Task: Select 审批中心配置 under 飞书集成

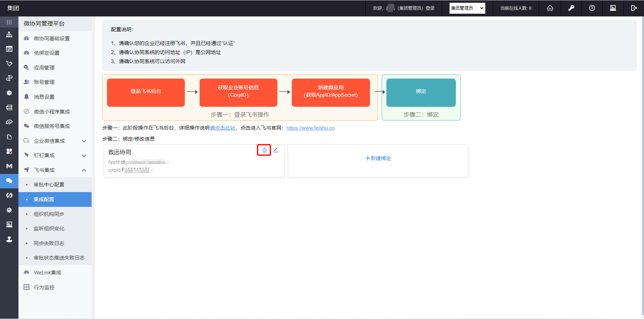Action: pyautogui.click(x=55, y=185)
